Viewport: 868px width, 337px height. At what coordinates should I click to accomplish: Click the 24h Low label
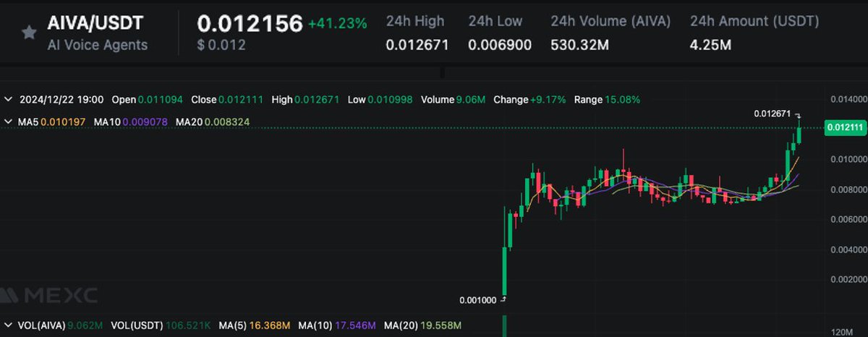point(496,20)
